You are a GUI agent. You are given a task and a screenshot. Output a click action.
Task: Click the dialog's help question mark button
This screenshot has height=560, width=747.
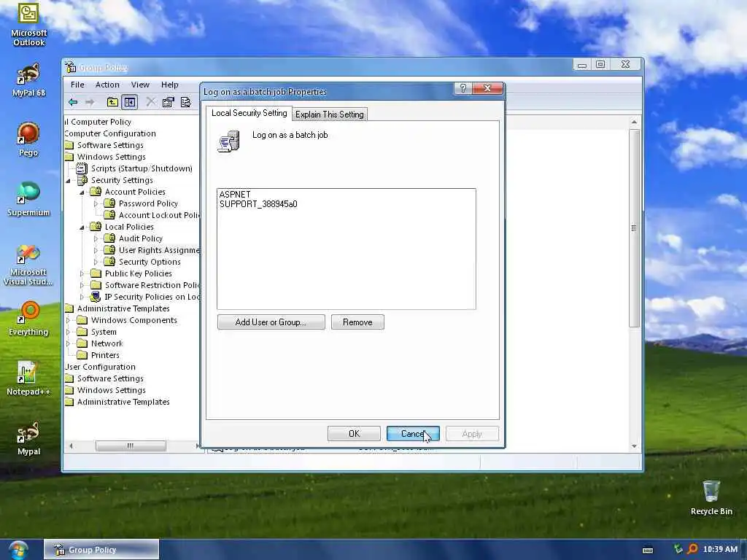tap(462, 88)
